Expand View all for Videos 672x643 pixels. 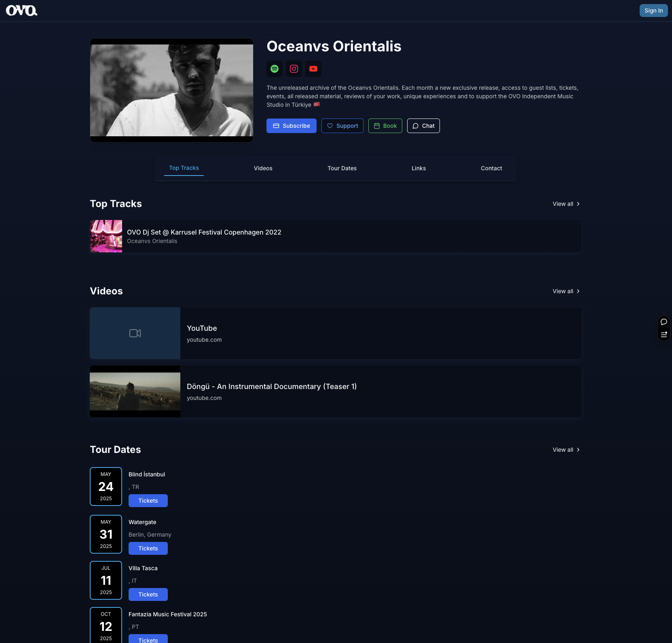(x=566, y=291)
